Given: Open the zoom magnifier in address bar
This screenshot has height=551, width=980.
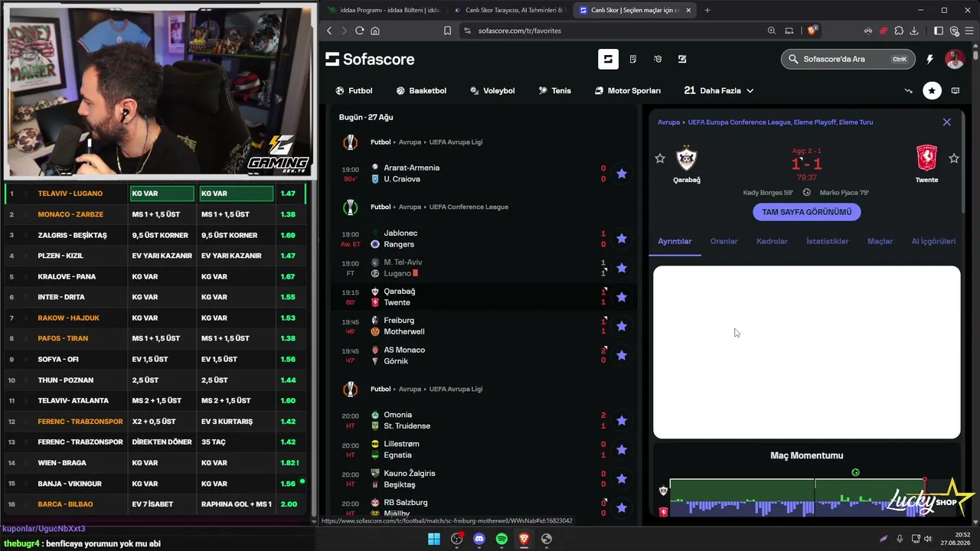Looking at the screenshot, I should (x=772, y=31).
